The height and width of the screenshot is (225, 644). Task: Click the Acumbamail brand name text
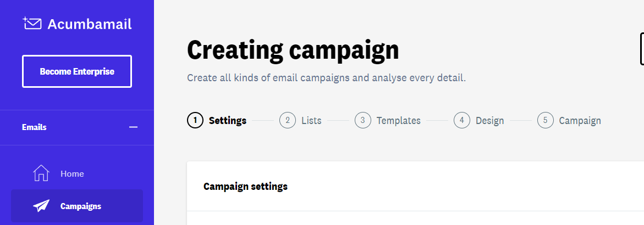(90, 24)
